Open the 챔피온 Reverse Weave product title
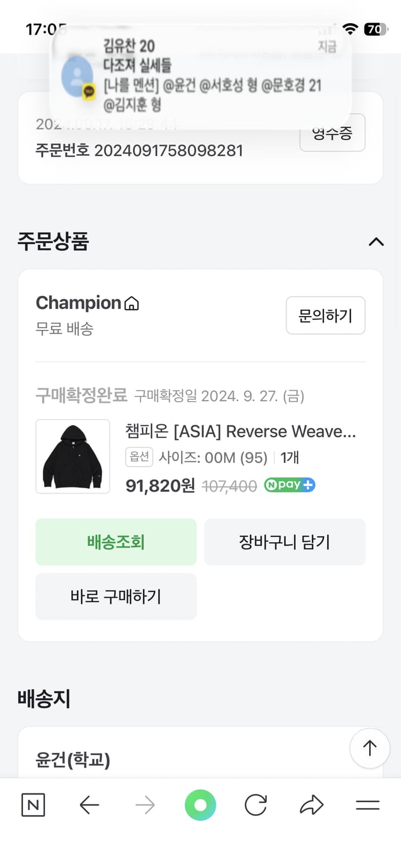The image size is (401, 868). pyautogui.click(x=240, y=432)
